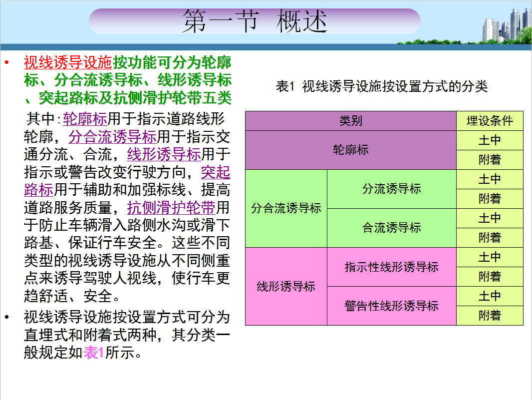Image resolution: width=532 pixels, height=400 pixels.
Task: Select the 分流诱导标 table cell
Action: click(392, 189)
